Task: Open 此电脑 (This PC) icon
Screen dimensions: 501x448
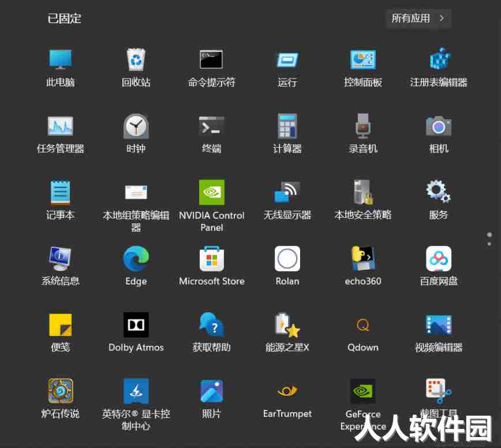Action: click(61, 59)
